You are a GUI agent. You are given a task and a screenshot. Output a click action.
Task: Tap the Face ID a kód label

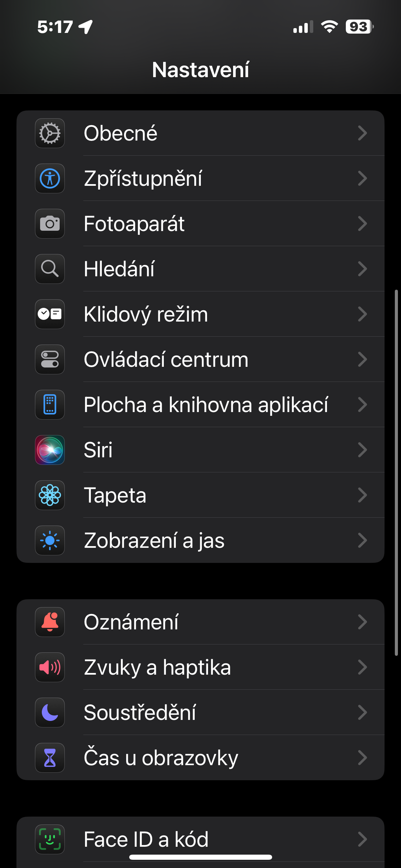coord(146,839)
